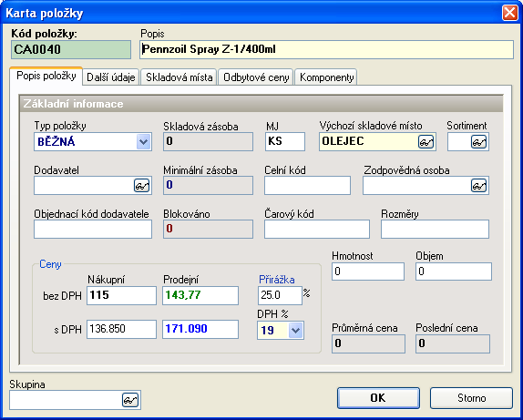
Task: Open the Další údaje tab
Action: tap(111, 77)
